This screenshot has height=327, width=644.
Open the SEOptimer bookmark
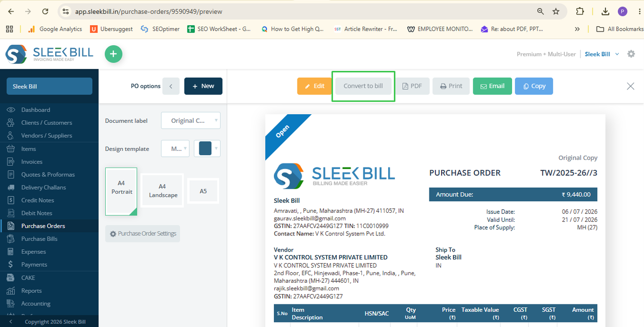tap(160, 29)
